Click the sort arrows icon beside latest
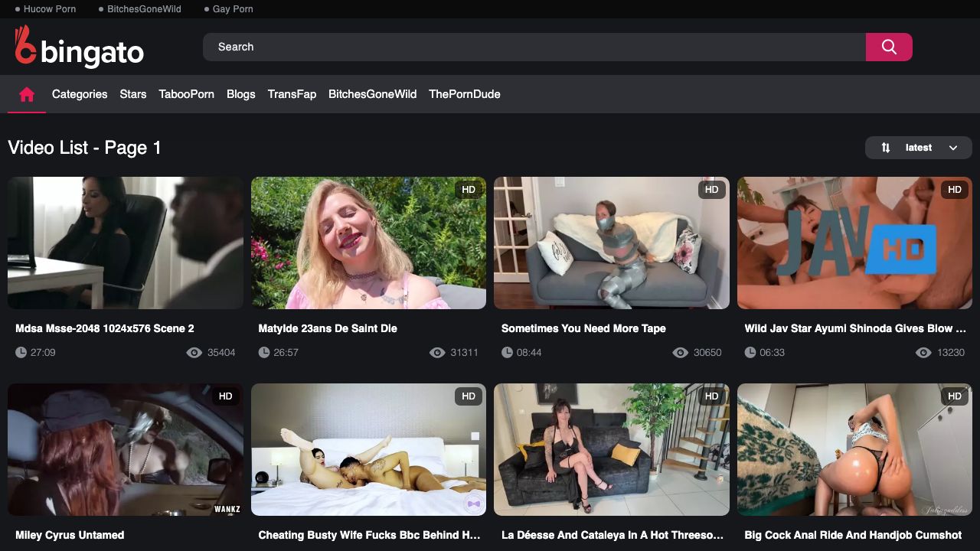This screenshot has width=980, height=551. click(886, 148)
